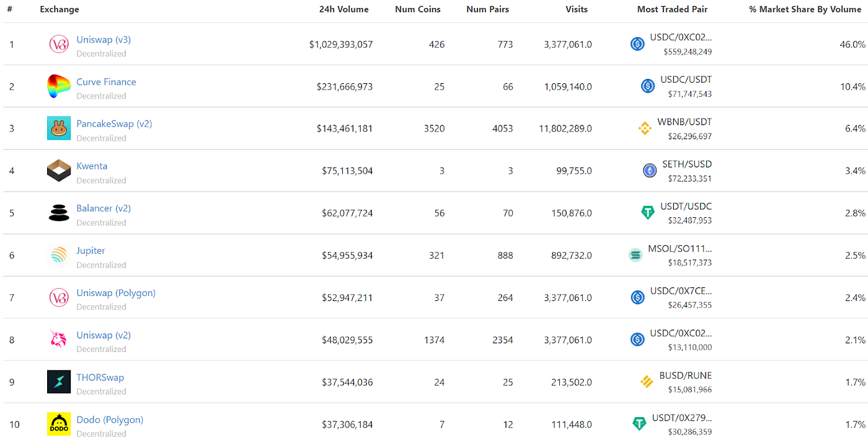Click the Uniswap (v2) pink unicorn logo

(59, 339)
